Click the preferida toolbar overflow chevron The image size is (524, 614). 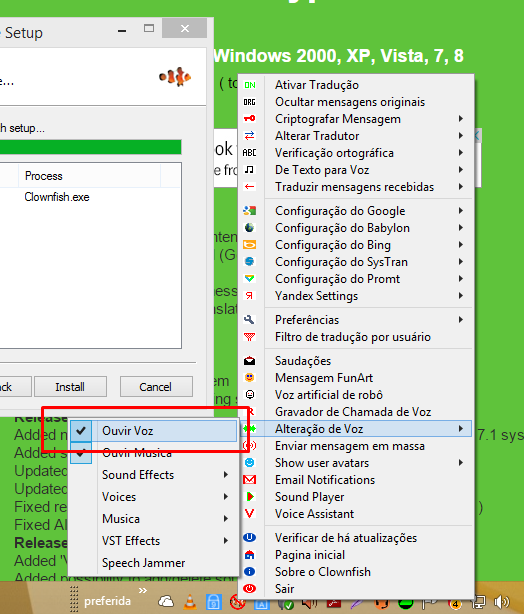(143, 590)
